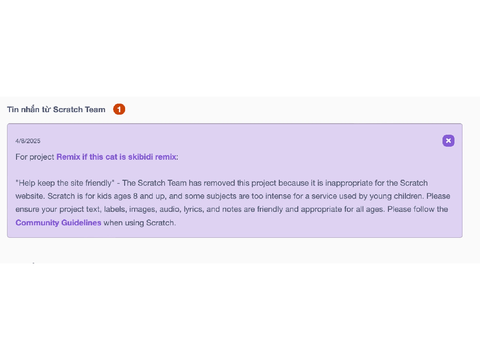Screen dimensions: 480x360
Task: Click the Please follow the phrase
Action: [x=418, y=209]
